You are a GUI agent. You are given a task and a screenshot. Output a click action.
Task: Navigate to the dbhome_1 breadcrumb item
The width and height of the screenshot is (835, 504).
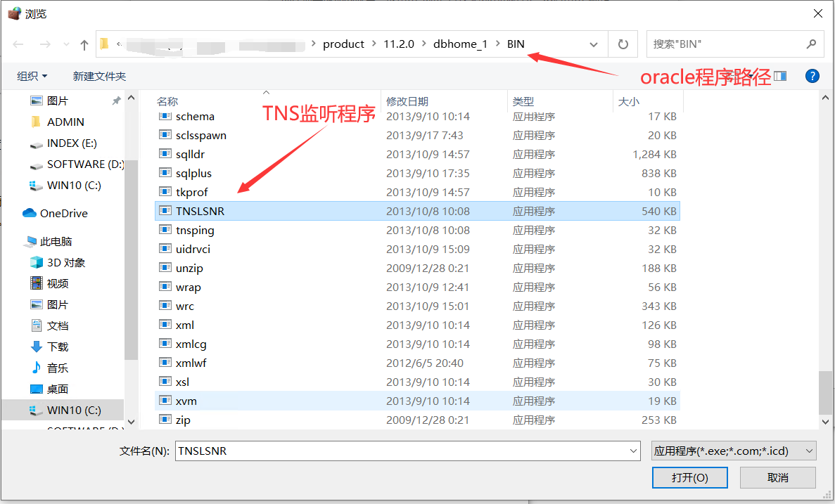coord(461,44)
